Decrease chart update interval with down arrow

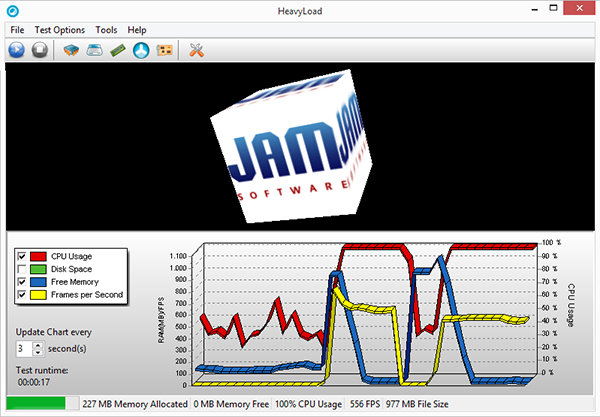click(x=38, y=353)
